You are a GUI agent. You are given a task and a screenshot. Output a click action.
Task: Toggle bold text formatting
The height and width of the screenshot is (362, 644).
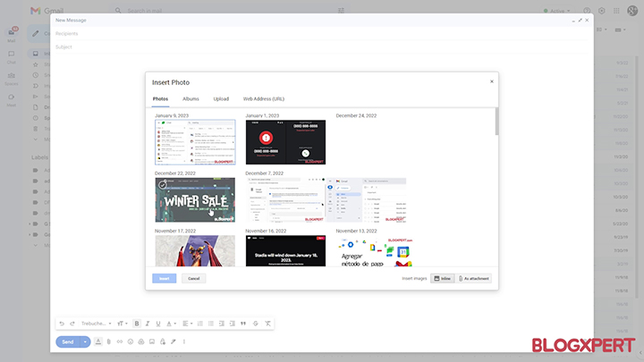point(137,324)
